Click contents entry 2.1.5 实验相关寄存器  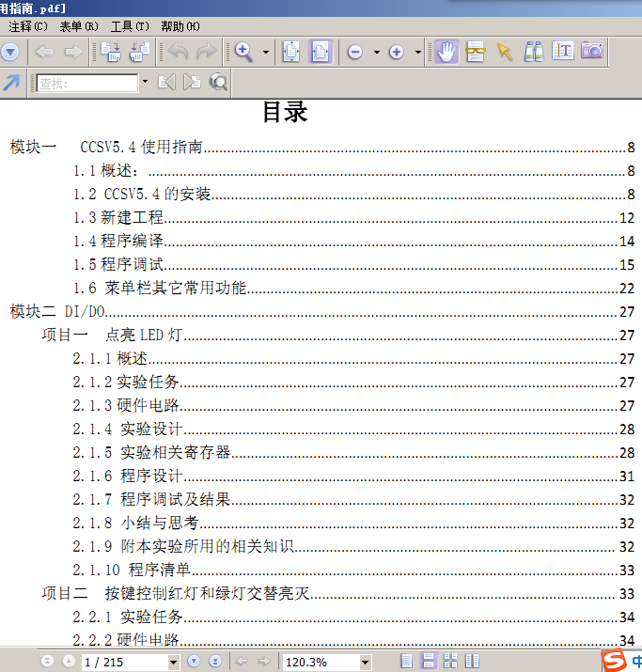353,453
